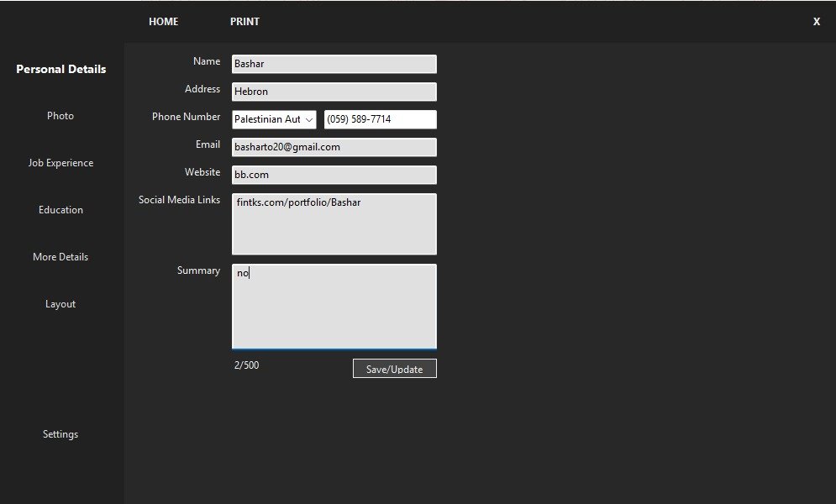Click the Email input field
The image size is (836, 504).
tap(334, 147)
